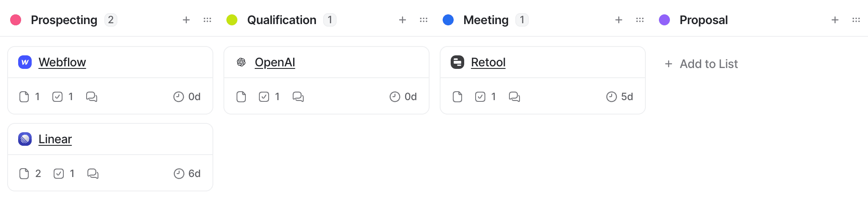Click the tasks checkbox icon on OpenAI card
This screenshot has width=868, height=199.
264,97
